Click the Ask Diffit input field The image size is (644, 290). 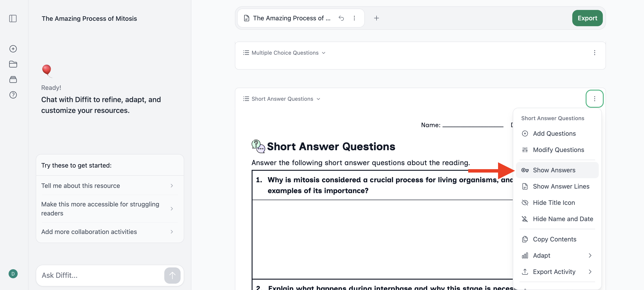(x=100, y=275)
